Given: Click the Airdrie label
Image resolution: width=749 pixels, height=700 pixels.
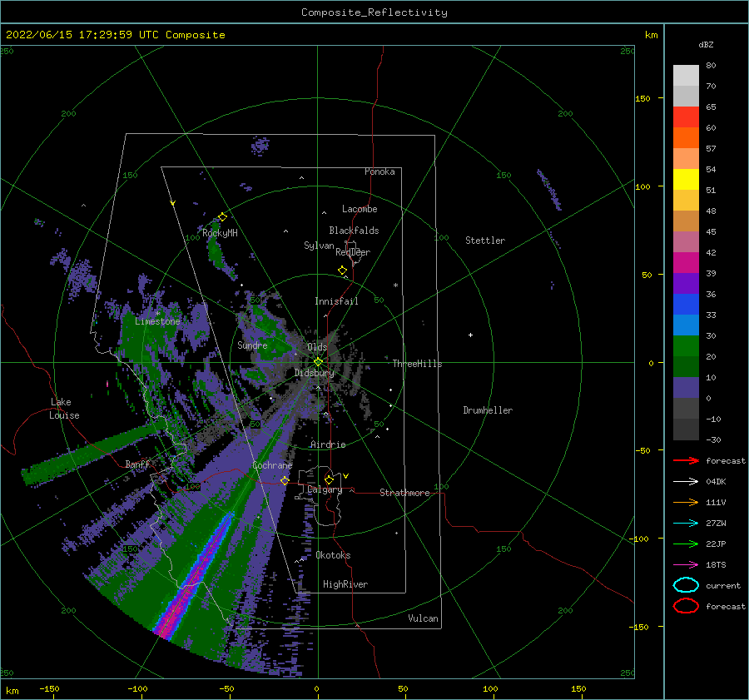Looking at the screenshot, I should (328, 444).
